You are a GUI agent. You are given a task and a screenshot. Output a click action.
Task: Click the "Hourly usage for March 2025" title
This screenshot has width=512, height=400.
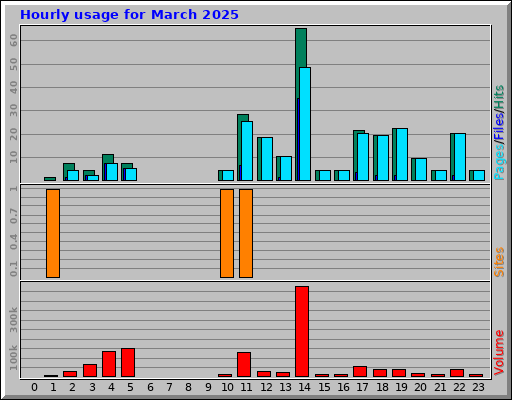pos(129,15)
